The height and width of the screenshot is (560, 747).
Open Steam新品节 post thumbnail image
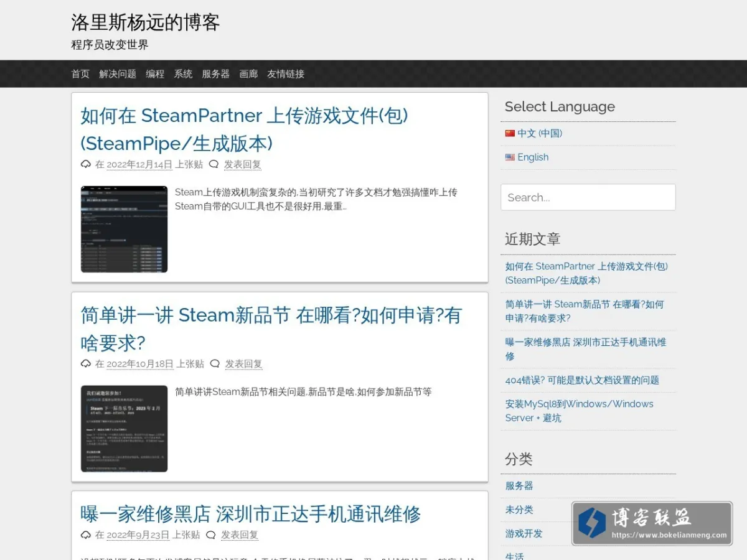[124, 429]
